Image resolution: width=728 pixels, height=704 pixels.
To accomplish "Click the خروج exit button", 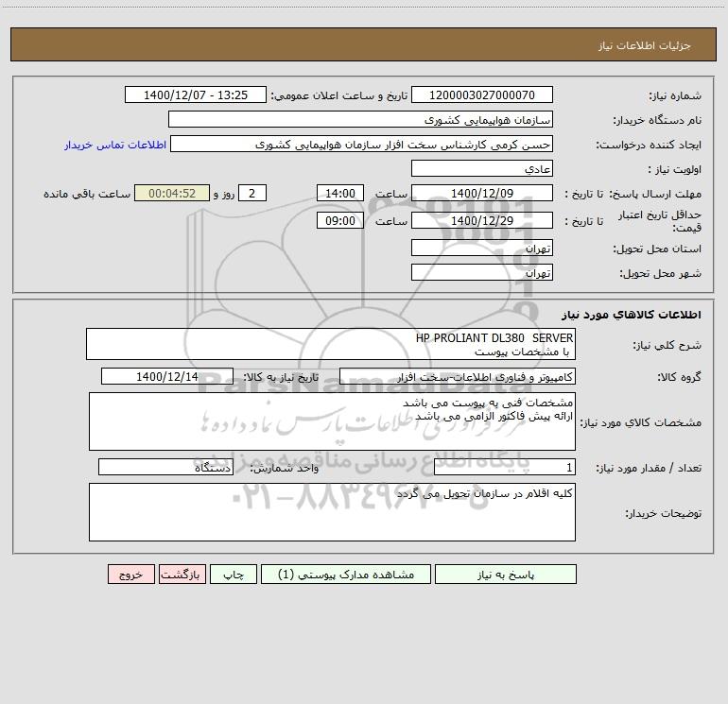I will pos(130,574).
